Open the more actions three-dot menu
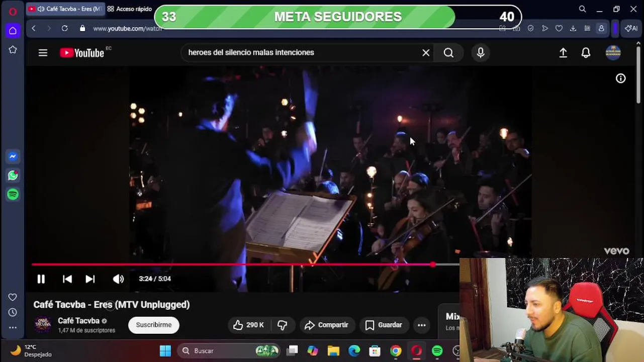 pyautogui.click(x=422, y=325)
